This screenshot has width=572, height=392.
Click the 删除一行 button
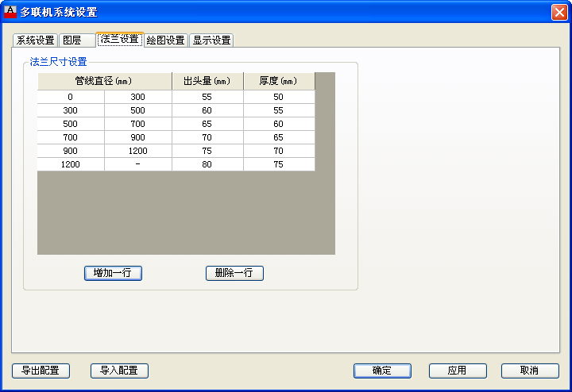234,273
